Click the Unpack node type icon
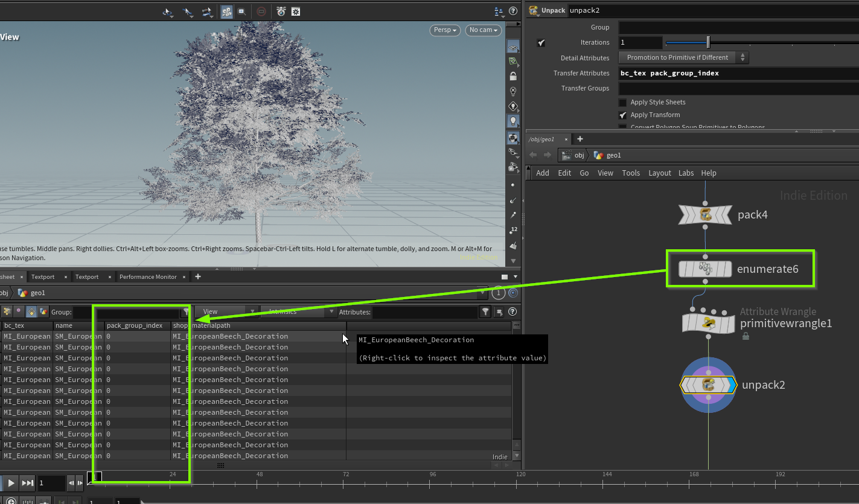The height and width of the screenshot is (504, 859). 533,10
